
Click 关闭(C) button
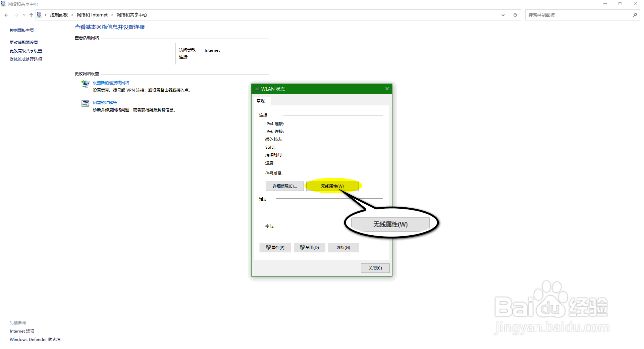coord(375,268)
